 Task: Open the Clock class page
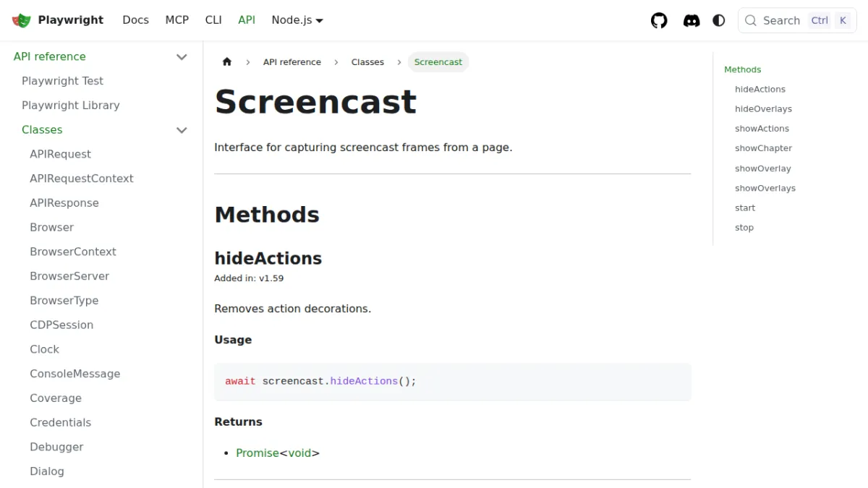[44, 349]
